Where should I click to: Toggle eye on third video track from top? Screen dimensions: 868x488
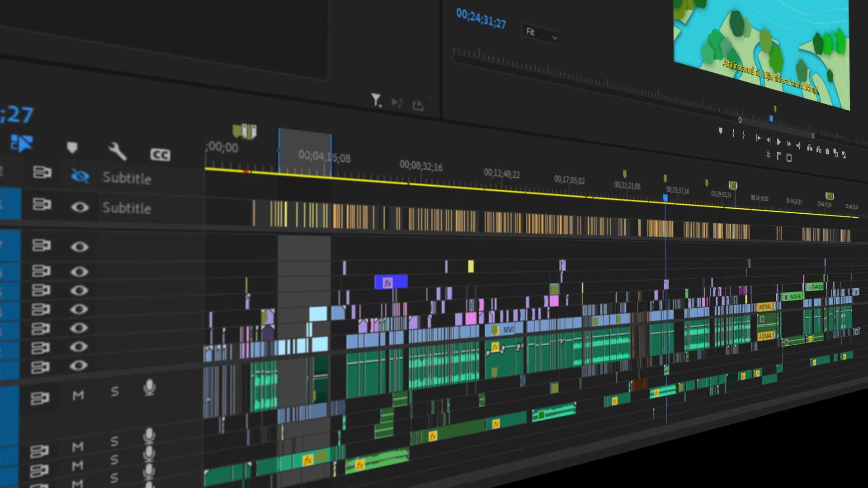79,290
